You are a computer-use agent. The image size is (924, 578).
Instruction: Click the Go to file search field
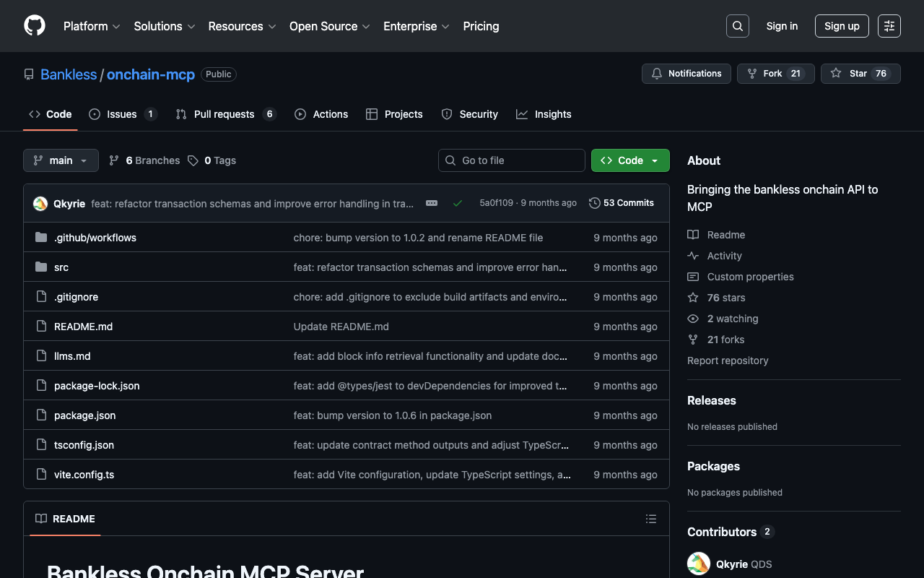512,160
